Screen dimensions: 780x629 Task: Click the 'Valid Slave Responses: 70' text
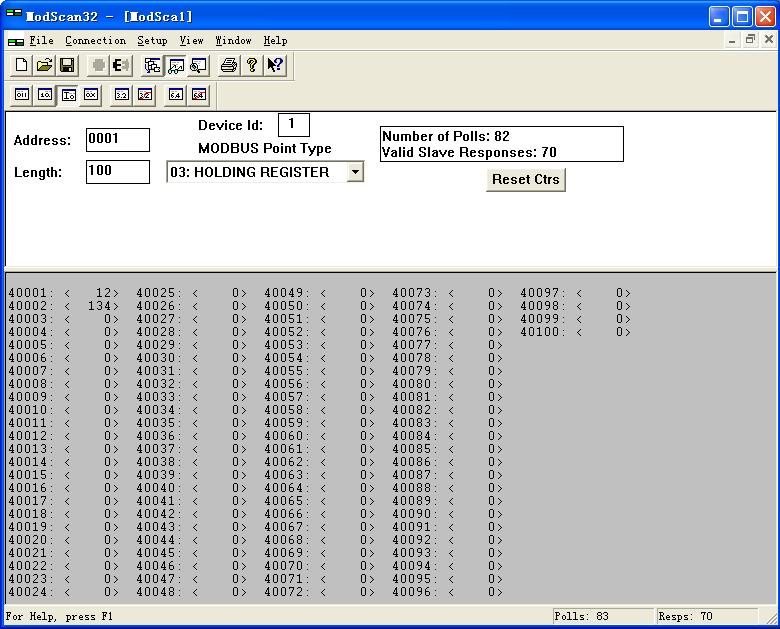tap(469, 152)
